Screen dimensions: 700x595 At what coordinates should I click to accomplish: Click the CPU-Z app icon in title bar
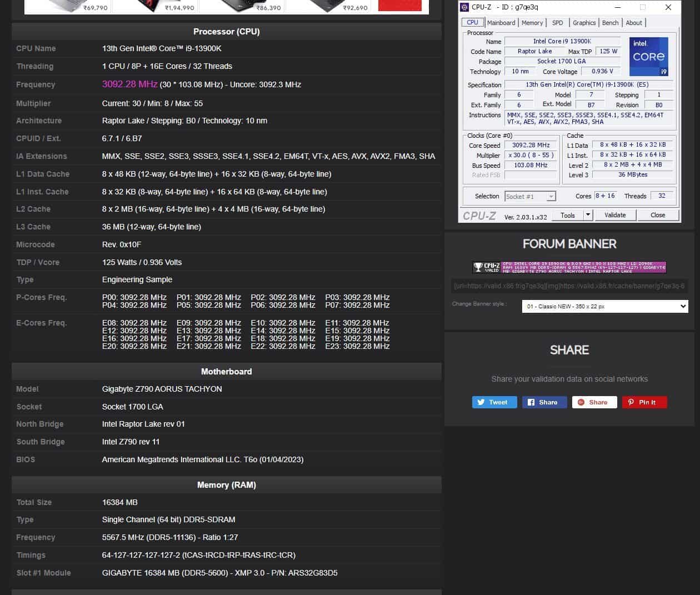coord(464,7)
